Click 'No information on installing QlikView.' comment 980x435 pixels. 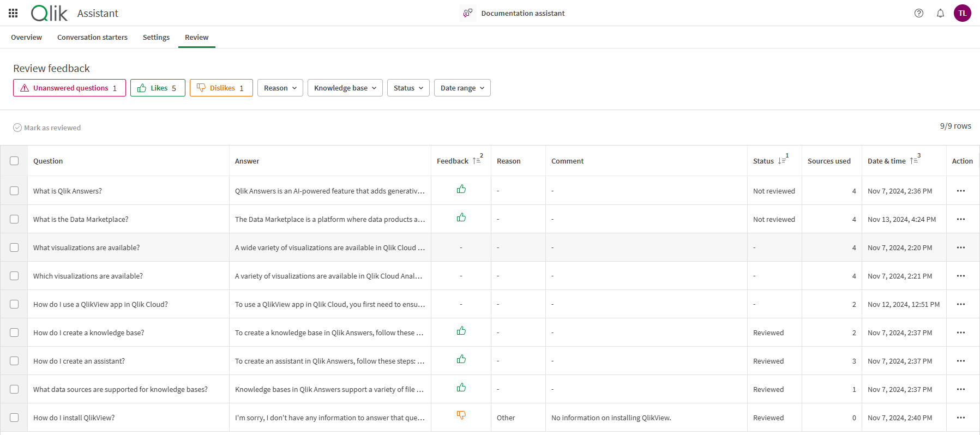[611, 418]
